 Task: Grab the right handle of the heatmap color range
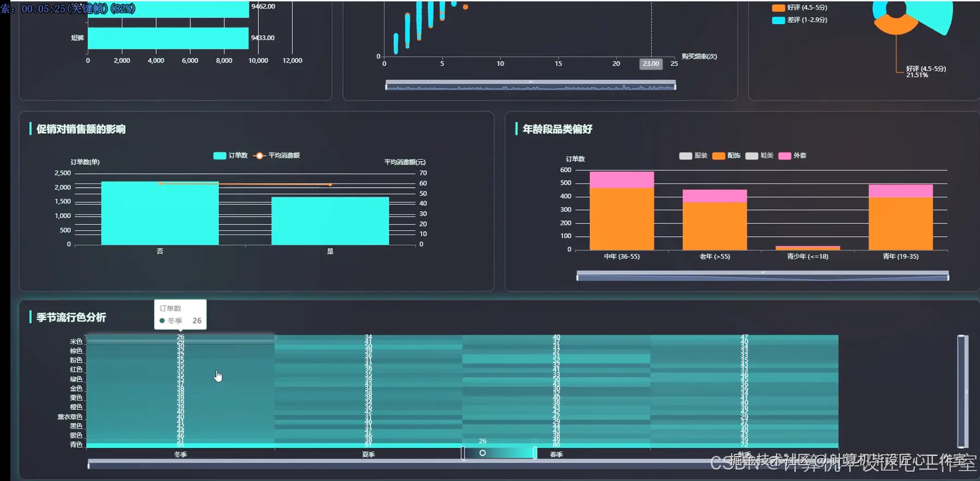[x=535, y=453]
